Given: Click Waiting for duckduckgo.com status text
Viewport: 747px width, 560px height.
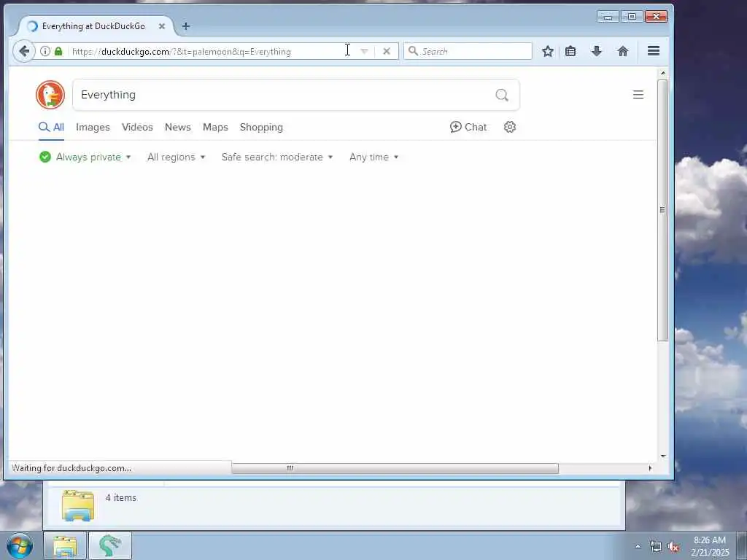Looking at the screenshot, I should (x=71, y=468).
